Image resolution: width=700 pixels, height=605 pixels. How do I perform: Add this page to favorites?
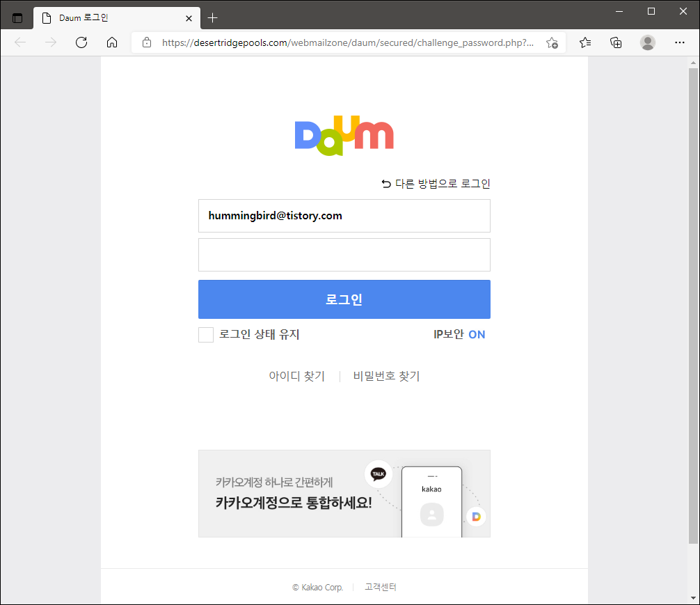pos(552,43)
